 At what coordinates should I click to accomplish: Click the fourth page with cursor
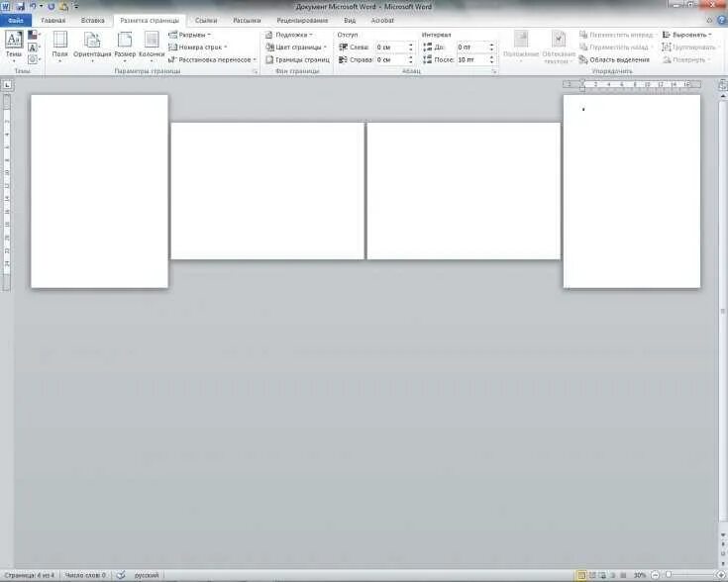[632, 191]
